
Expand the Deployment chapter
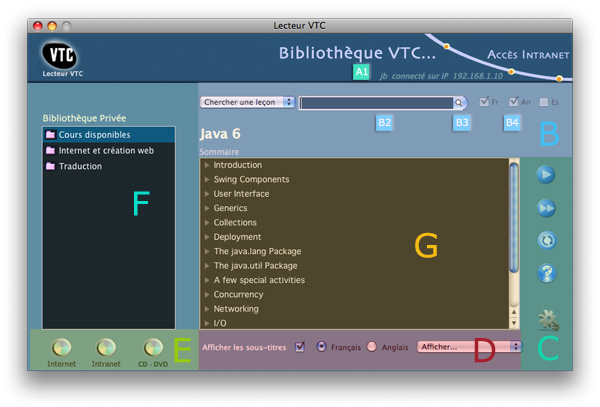pos(207,237)
